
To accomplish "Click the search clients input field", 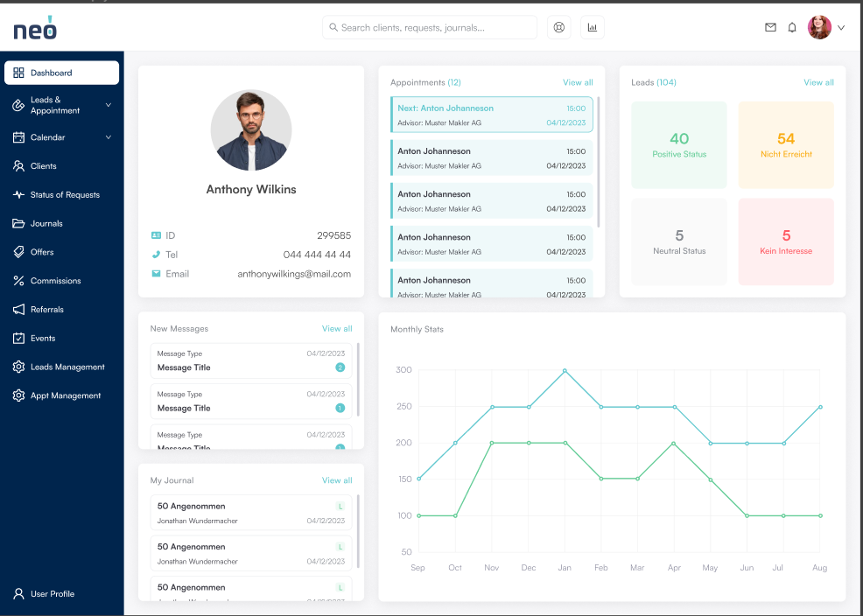I will (430, 27).
